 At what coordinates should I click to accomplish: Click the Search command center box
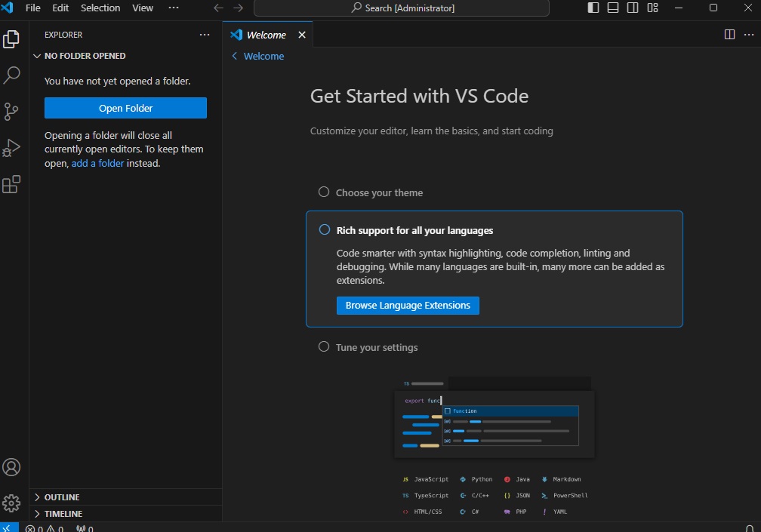tap(402, 8)
